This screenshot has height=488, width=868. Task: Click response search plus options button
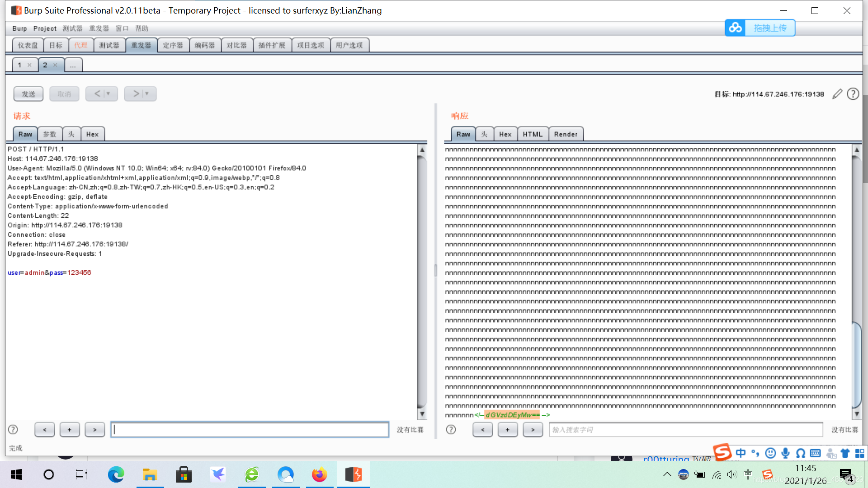pyautogui.click(x=508, y=430)
